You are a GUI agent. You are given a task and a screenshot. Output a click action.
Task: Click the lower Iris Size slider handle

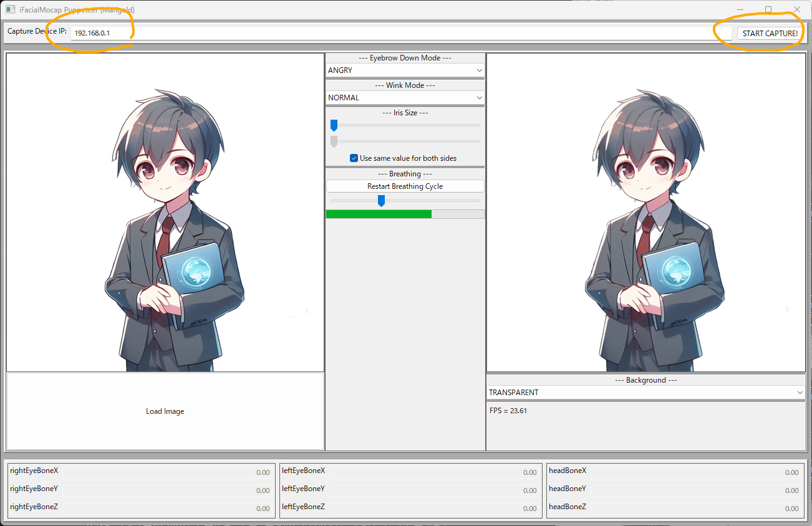[334, 140]
